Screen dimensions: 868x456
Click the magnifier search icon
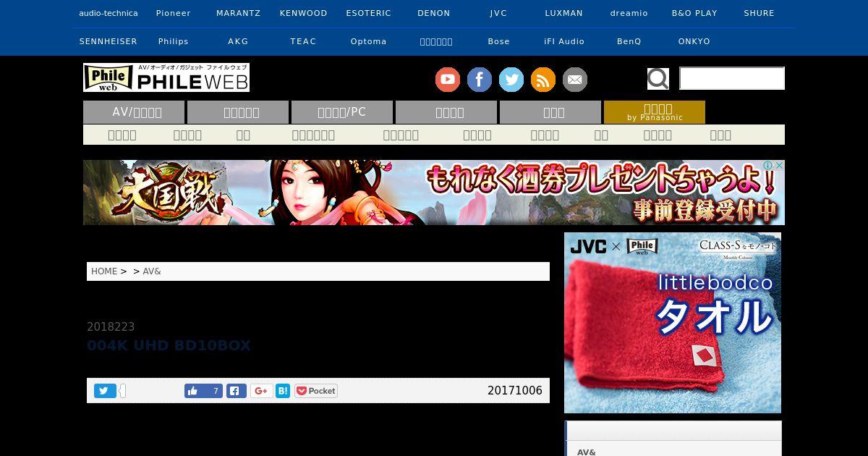(658, 79)
